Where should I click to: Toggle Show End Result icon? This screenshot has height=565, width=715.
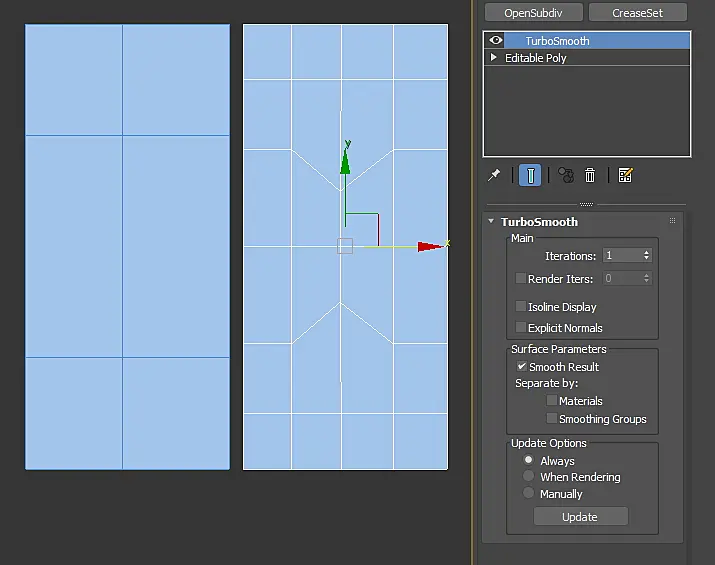tap(530, 175)
